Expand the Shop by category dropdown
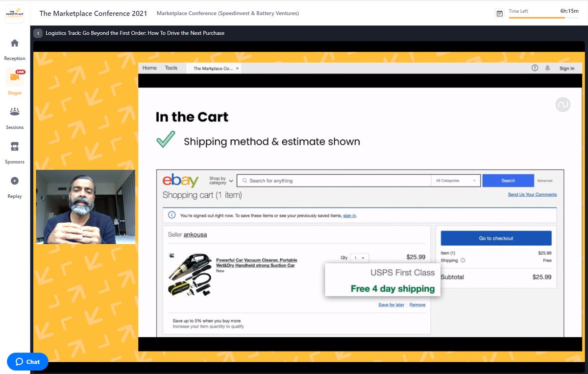588x374 pixels. pos(221,181)
